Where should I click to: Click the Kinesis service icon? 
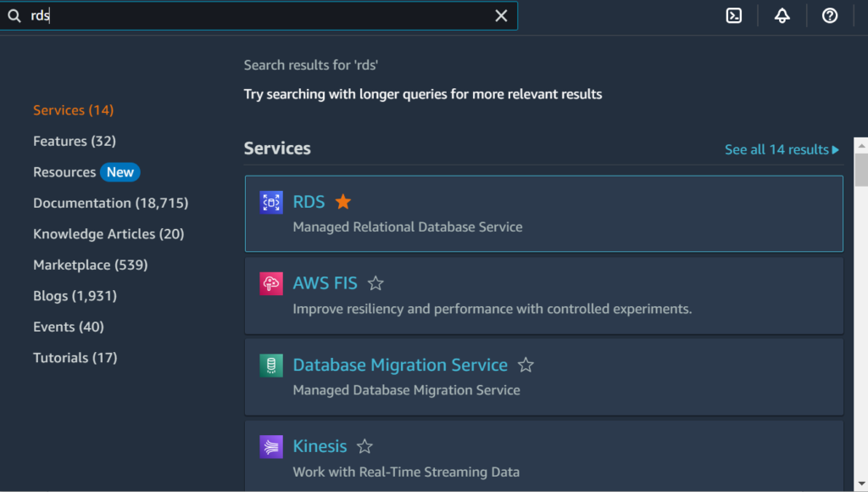coord(271,446)
